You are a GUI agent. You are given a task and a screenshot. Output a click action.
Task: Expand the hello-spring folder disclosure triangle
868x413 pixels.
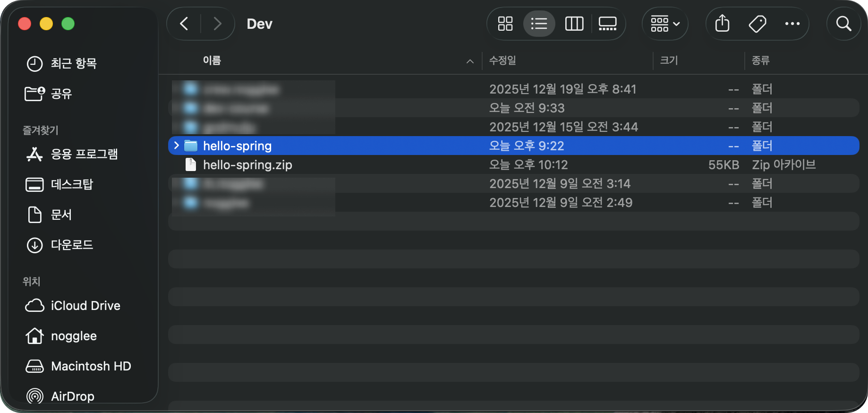click(x=176, y=146)
